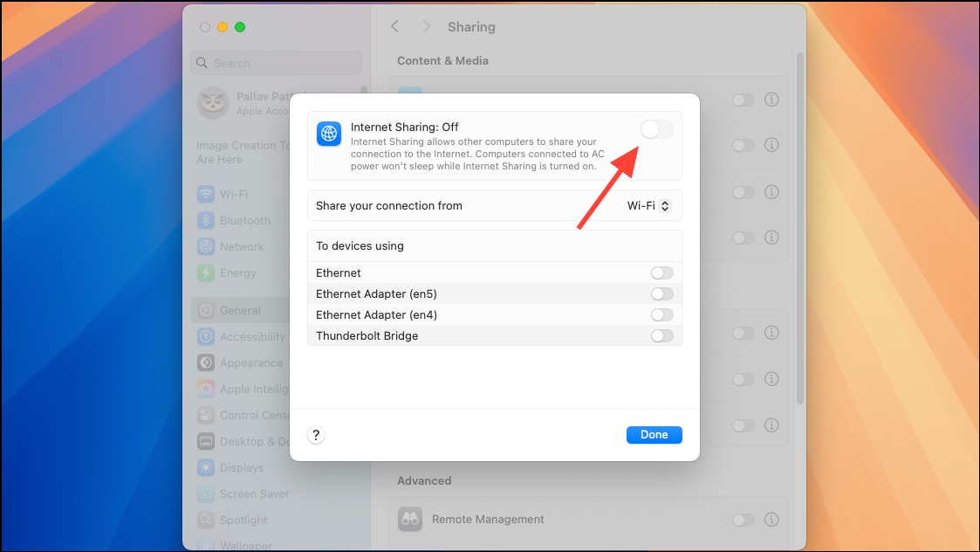Click the info icon beside Remote Management
Viewport: 980px width, 552px height.
pos(772,520)
